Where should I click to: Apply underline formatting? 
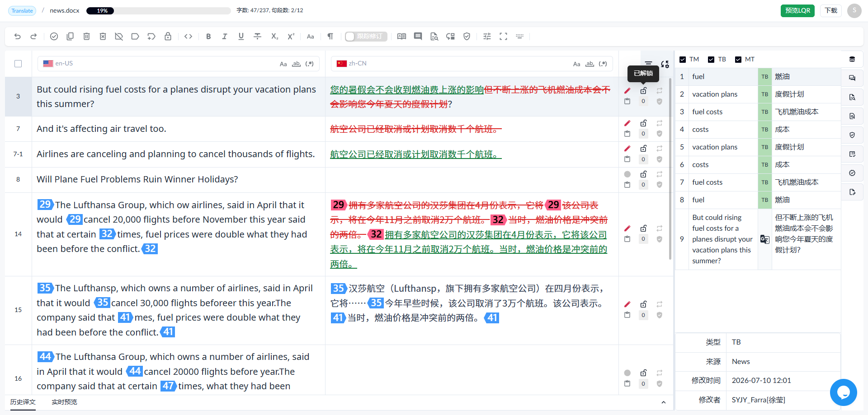coord(241,37)
